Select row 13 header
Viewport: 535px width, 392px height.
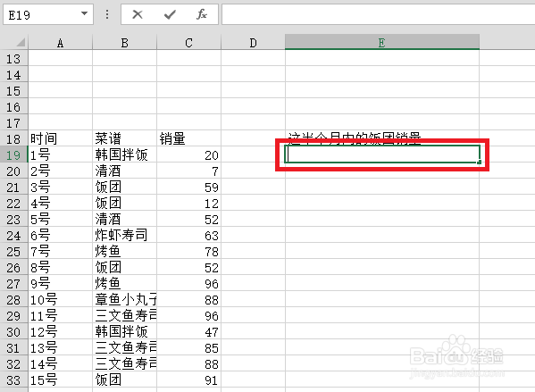tap(13, 59)
